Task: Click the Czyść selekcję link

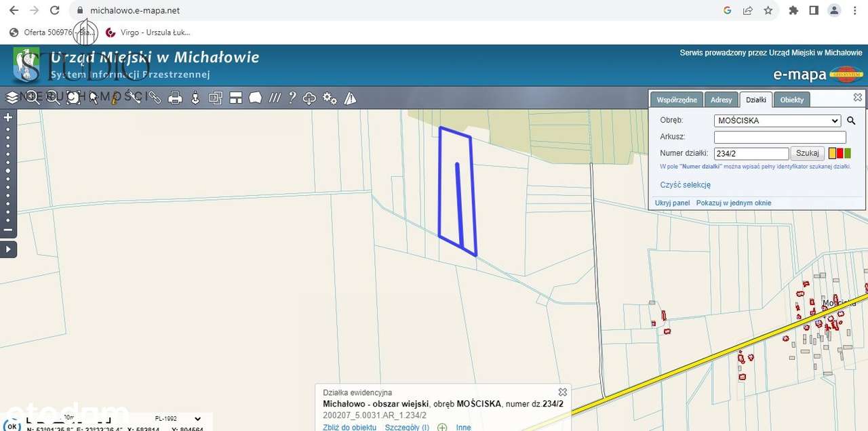Action: 686,185
